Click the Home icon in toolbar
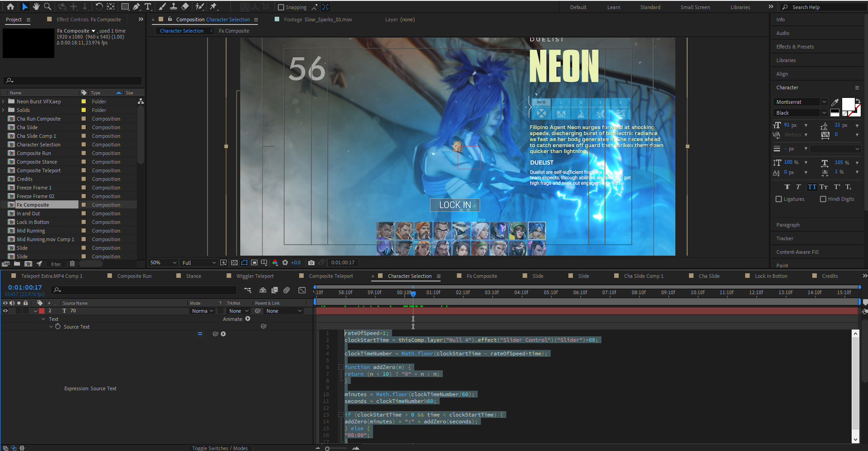Viewport: 868px width, 451px height. pos(10,7)
